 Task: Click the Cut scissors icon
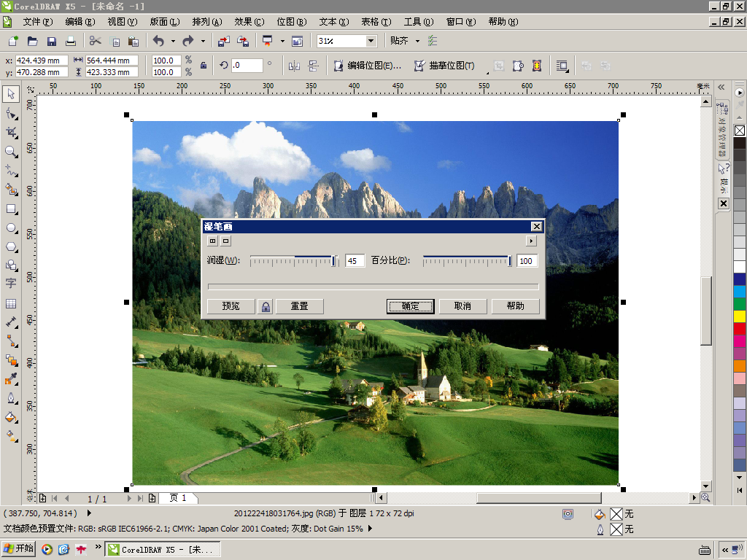96,41
